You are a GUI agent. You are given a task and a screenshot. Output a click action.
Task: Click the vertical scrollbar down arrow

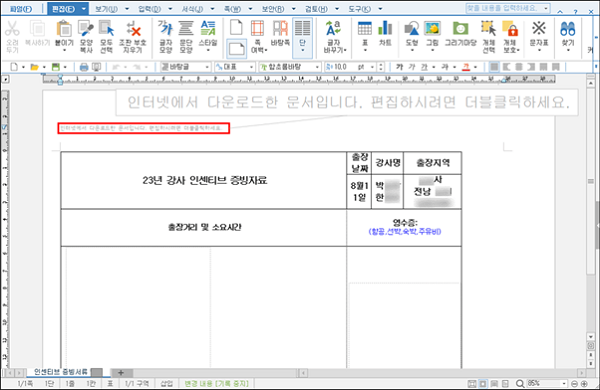point(591,337)
